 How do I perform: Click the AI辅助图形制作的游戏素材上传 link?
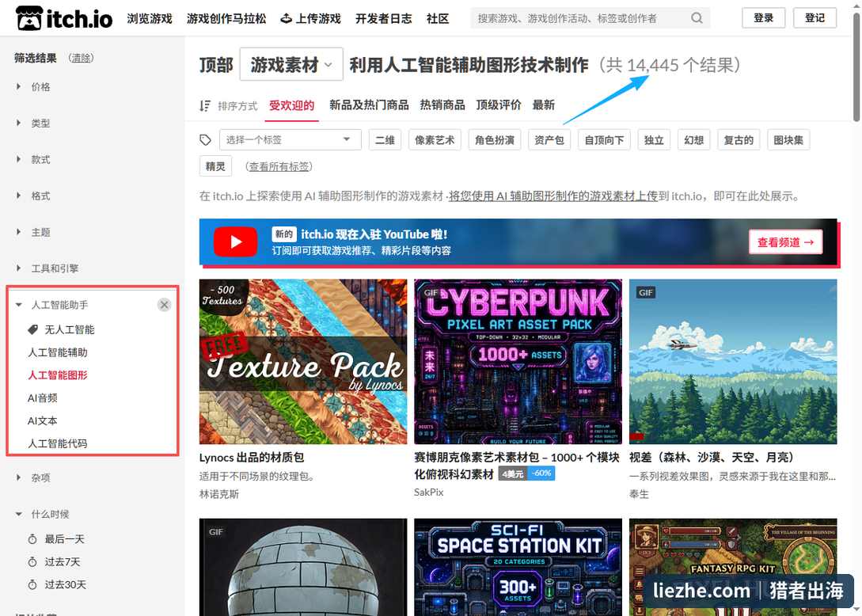(553, 196)
